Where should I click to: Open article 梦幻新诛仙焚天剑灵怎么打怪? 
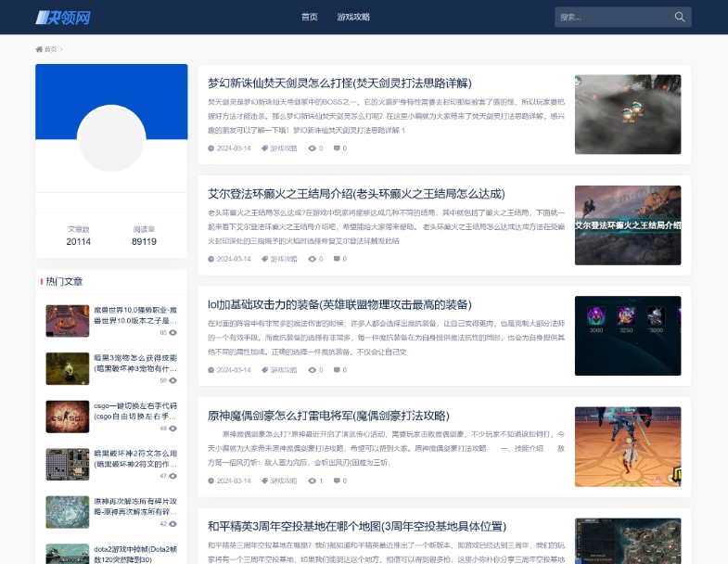pos(339,83)
